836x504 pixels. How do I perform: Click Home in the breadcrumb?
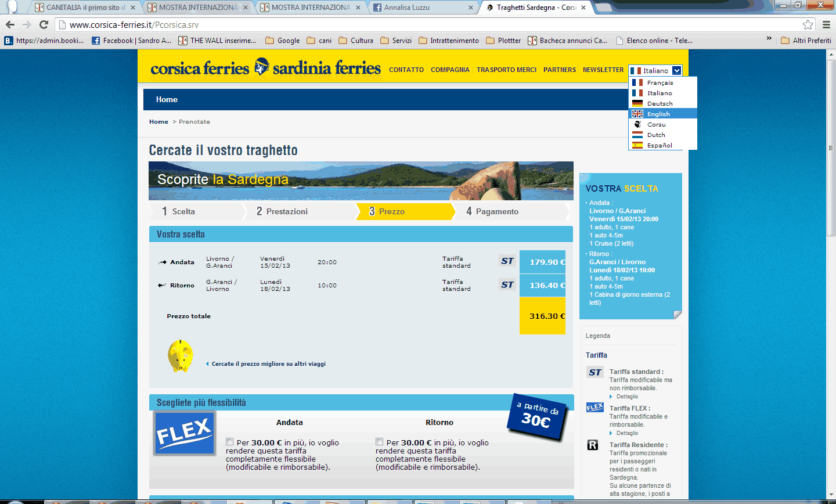coord(158,121)
